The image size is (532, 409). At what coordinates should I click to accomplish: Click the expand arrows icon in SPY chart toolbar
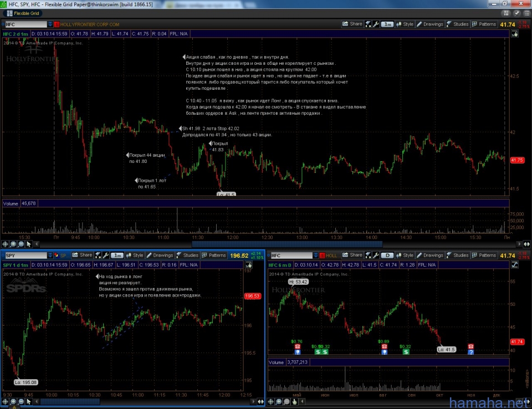98,255
